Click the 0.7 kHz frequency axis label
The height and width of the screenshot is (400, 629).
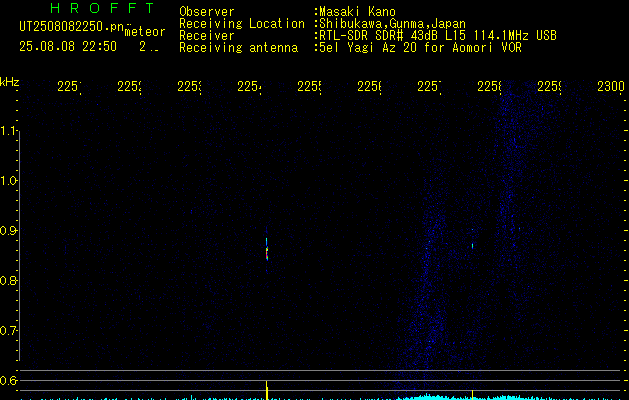(x=8, y=331)
